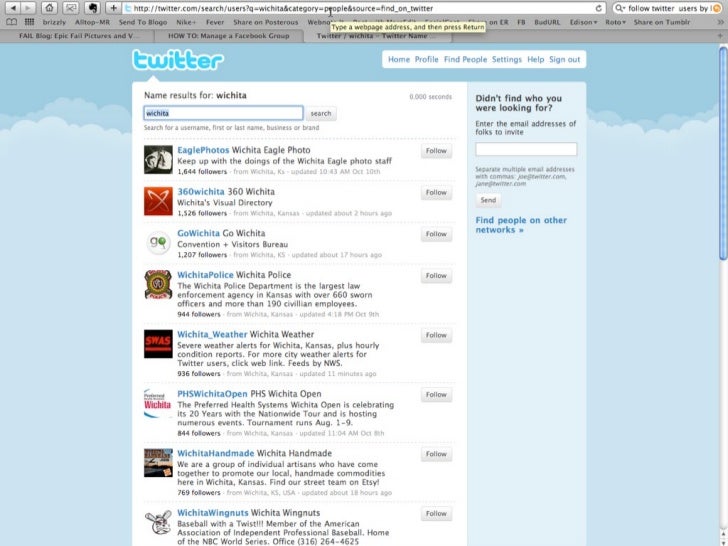This screenshot has height=546, width=728.
Task: Switch to the FAIL Blog tab
Action: pyautogui.click(x=77, y=36)
